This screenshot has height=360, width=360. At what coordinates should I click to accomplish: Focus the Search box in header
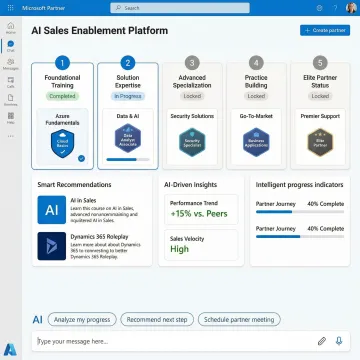(180, 8)
